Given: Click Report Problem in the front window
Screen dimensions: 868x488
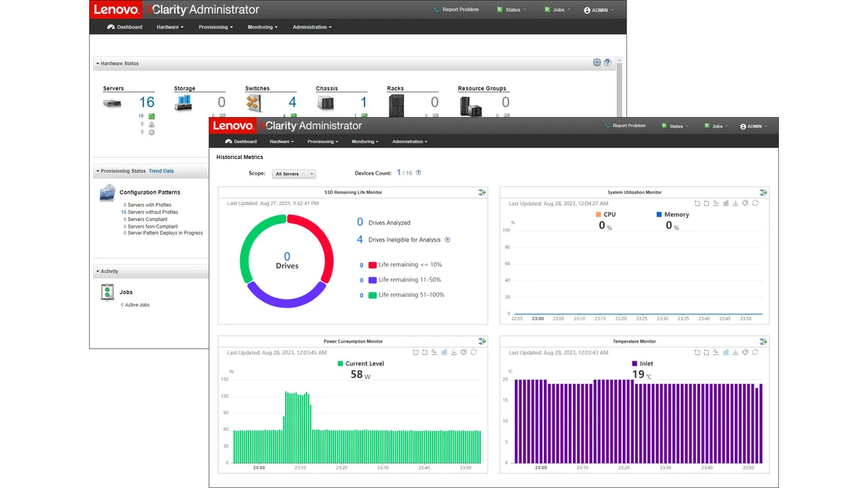Looking at the screenshot, I should click(x=625, y=126).
